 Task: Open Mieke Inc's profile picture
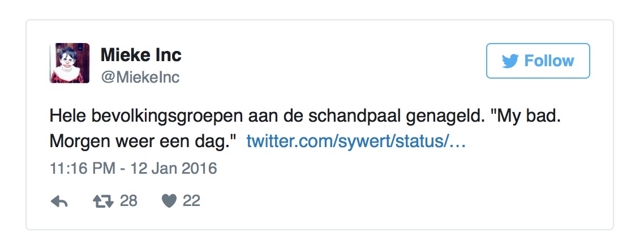70,63
